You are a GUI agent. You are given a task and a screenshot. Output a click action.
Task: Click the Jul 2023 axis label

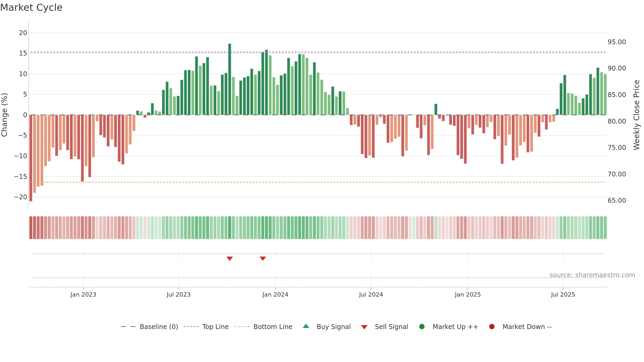[x=178, y=294]
